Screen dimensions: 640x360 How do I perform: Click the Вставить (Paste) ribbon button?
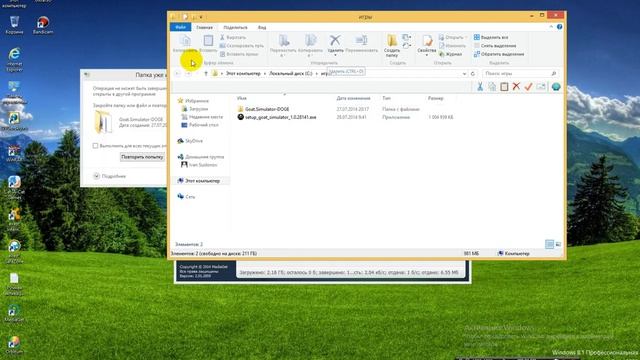click(208, 43)
